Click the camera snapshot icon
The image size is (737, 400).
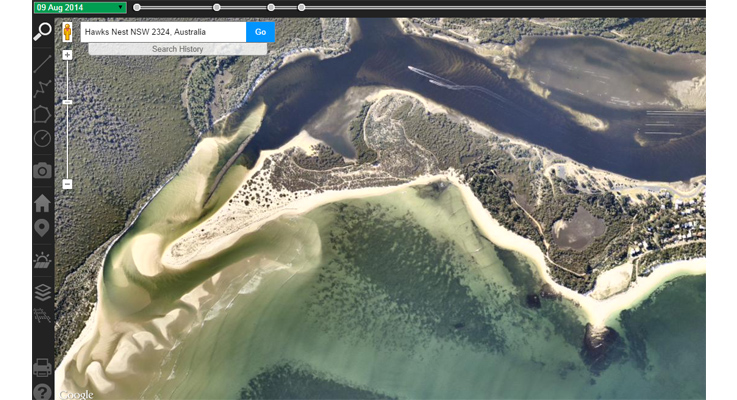[x=42, y=171]
